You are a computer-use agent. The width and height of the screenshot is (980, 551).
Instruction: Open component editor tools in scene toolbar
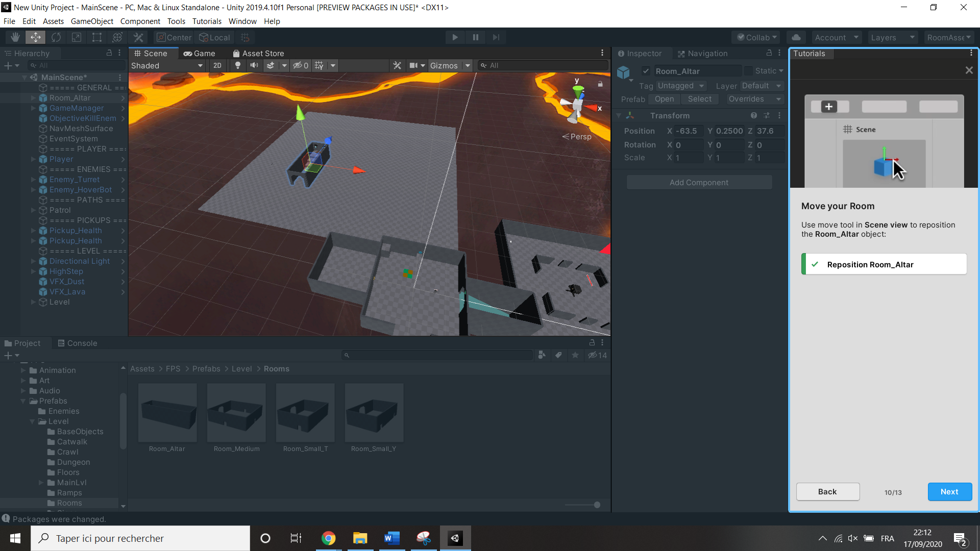point(397,65)
